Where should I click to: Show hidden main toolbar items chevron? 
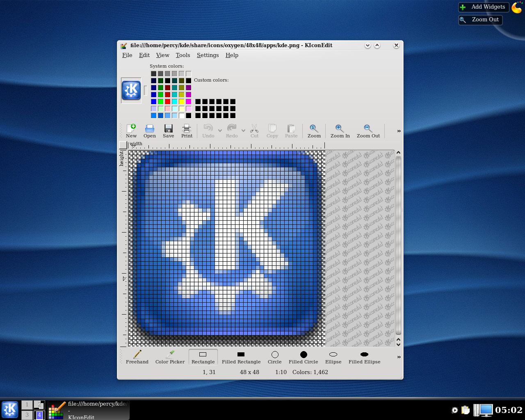(x=399, y=131)
